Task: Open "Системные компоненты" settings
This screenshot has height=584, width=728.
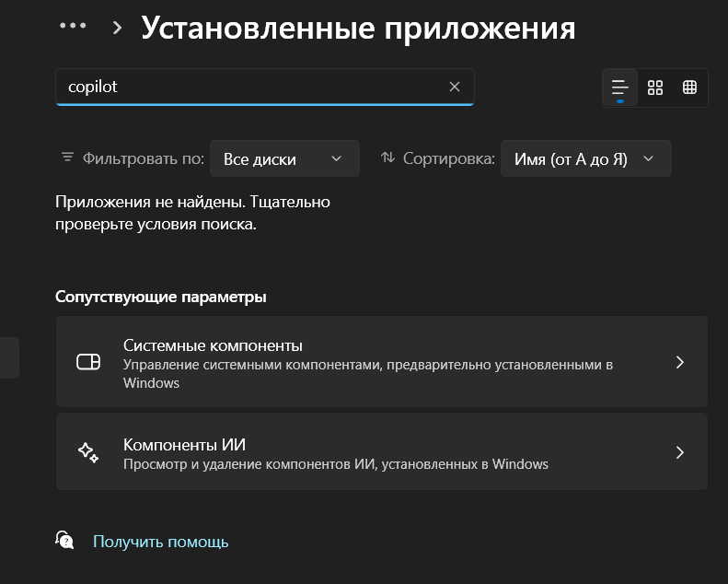Action: (382, 362)
